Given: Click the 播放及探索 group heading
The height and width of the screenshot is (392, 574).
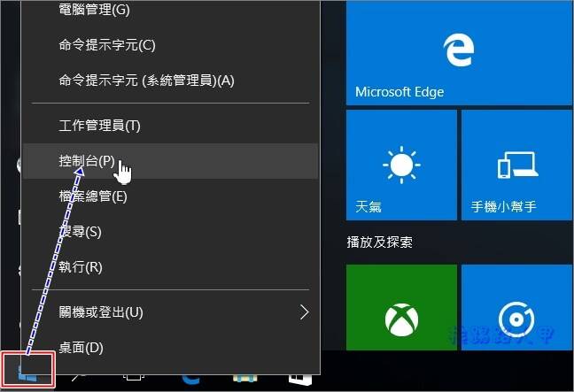Looking at the screenshot, I should (380, 242).
